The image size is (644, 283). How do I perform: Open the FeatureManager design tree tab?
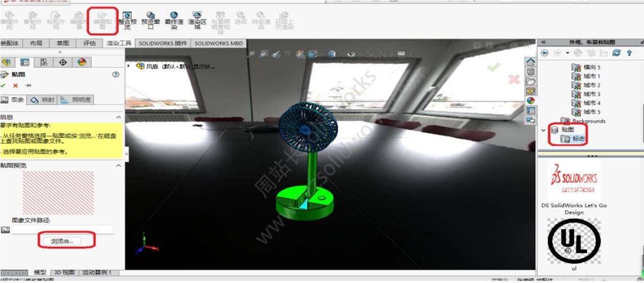6,62
